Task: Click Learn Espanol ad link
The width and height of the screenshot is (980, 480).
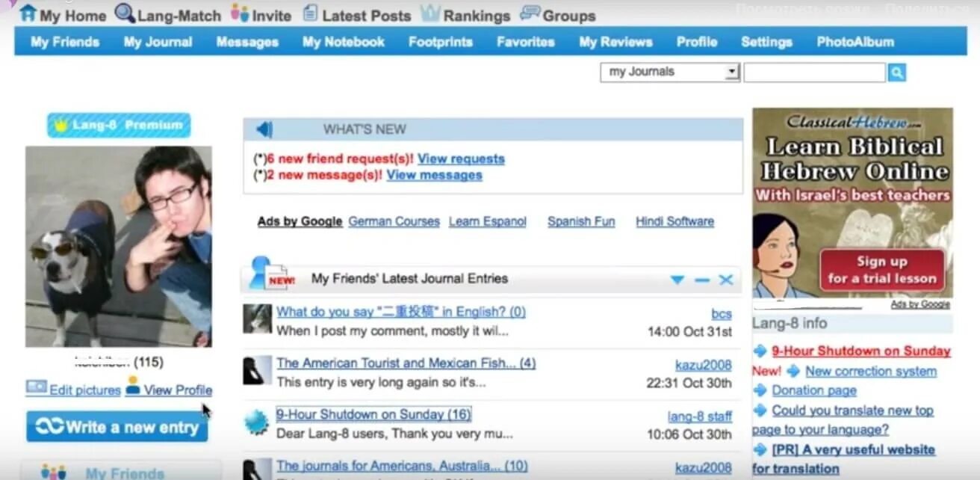Action: (x=488, y=221)
